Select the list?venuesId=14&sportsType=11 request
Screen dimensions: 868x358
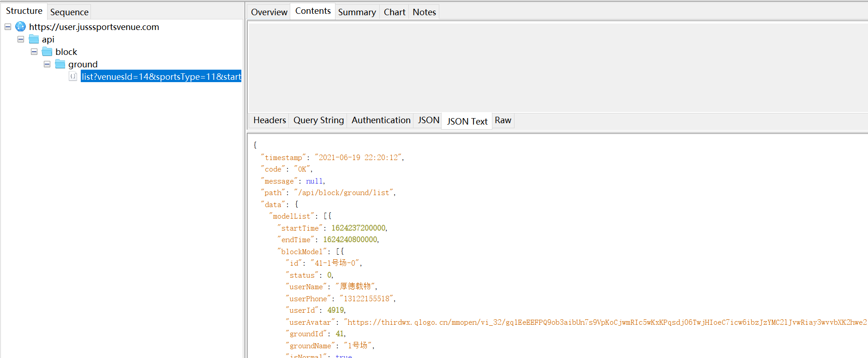pos(161,77)
